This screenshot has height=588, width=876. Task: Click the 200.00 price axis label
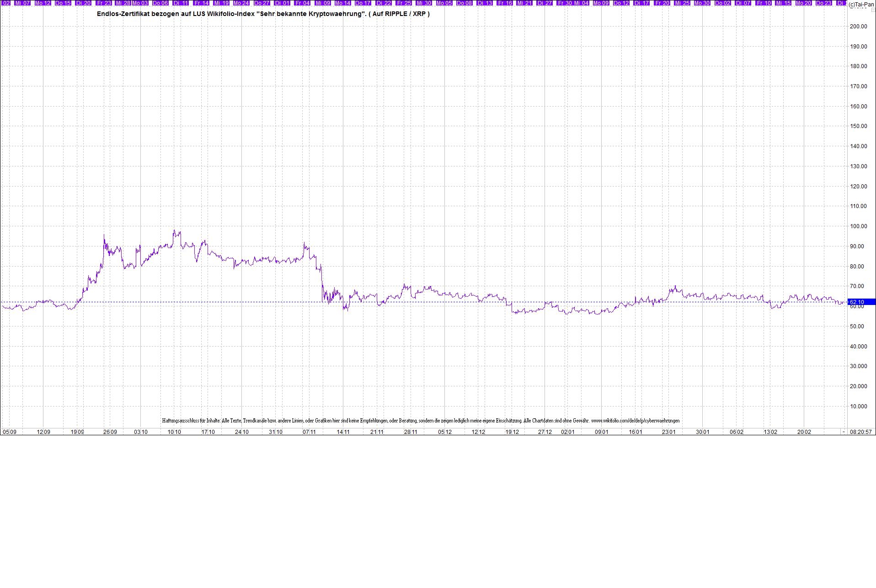[x=858, y=26]
